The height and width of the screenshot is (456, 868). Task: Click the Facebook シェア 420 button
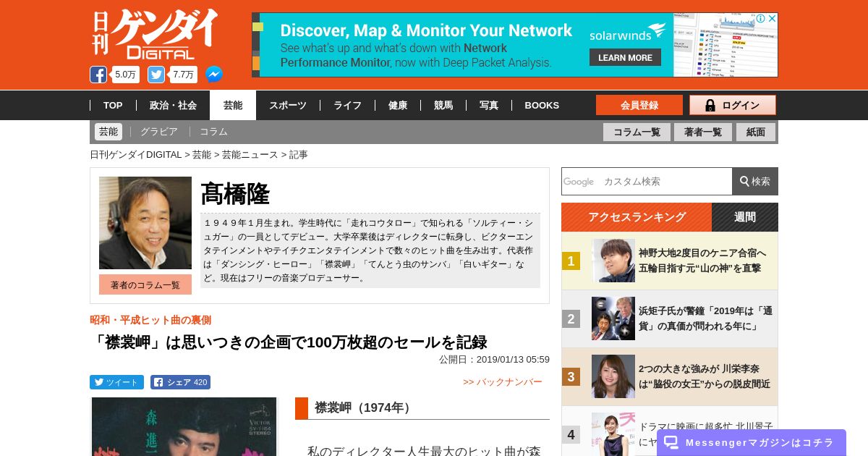click(180, 382)
